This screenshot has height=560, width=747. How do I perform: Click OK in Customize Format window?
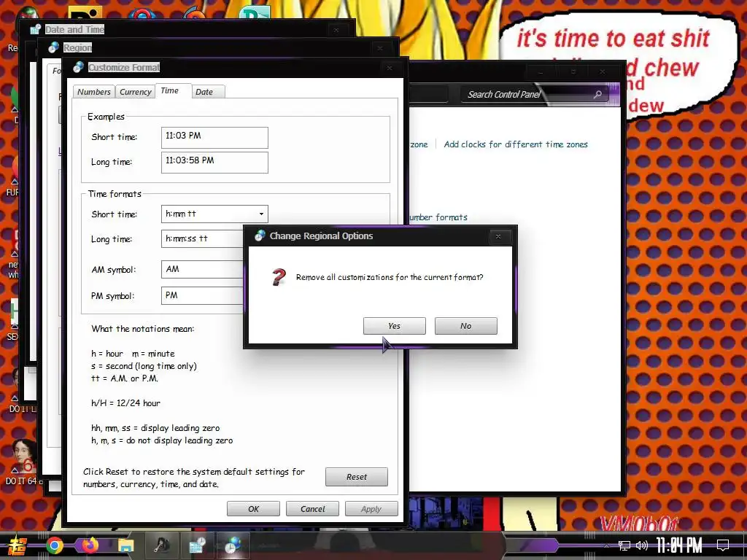[x=253, y=508]
